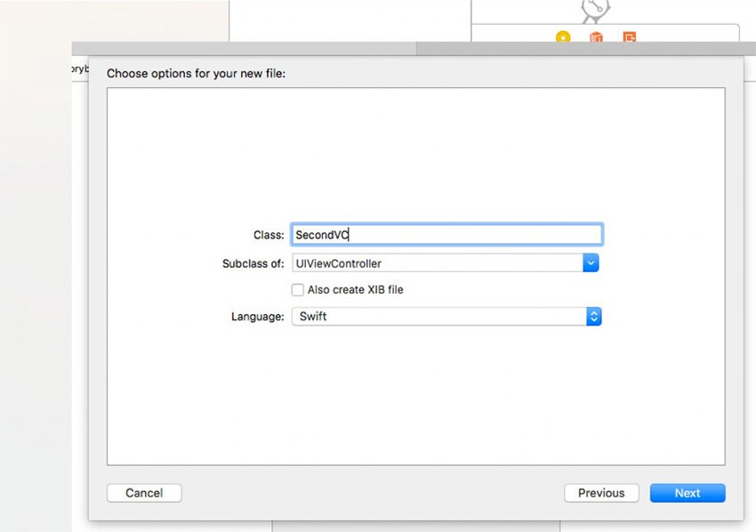Viewport: 756px width, 532px height.
Task: Click inside the UIViewController subclass text box
Action: (438, 263)
